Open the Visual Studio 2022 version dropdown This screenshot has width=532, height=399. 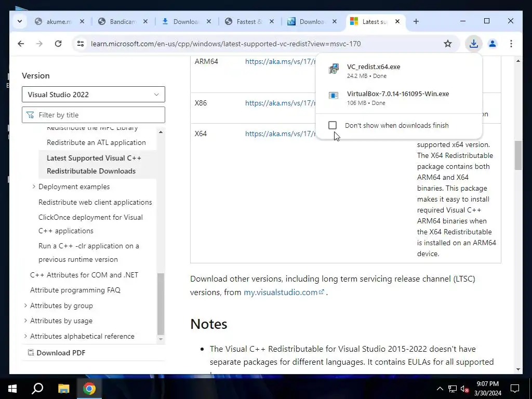pos(94,95)
